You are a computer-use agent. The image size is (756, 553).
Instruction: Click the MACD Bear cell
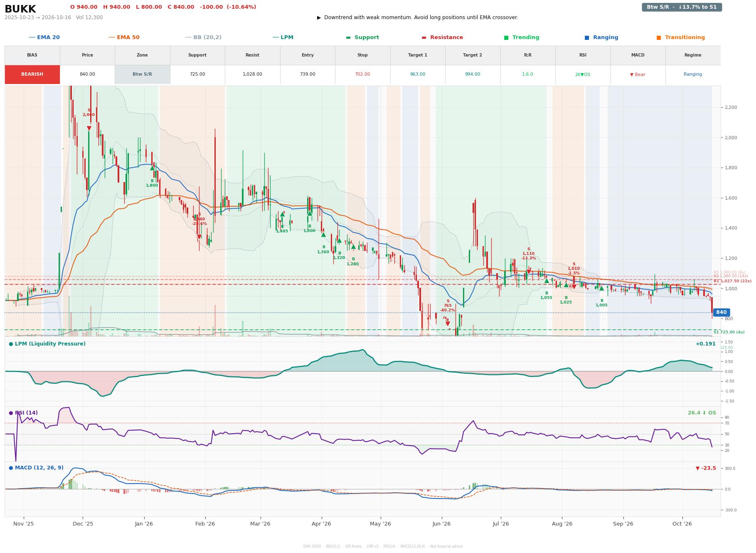coord(638,75)
